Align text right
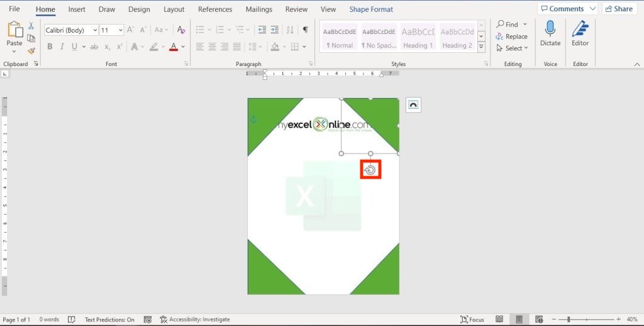Viewport: 644px width, 326px height. (x=225, y=47)
